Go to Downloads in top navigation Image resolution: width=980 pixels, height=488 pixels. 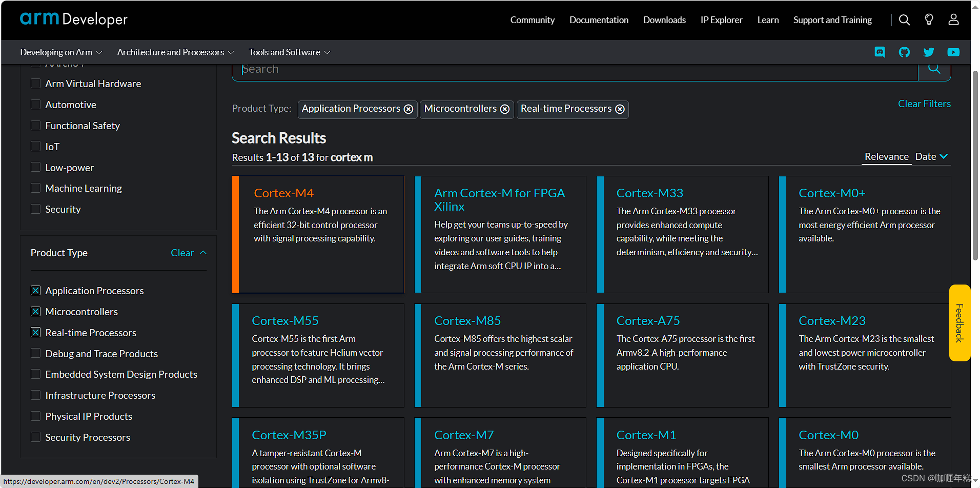click(x=664, y=20)
